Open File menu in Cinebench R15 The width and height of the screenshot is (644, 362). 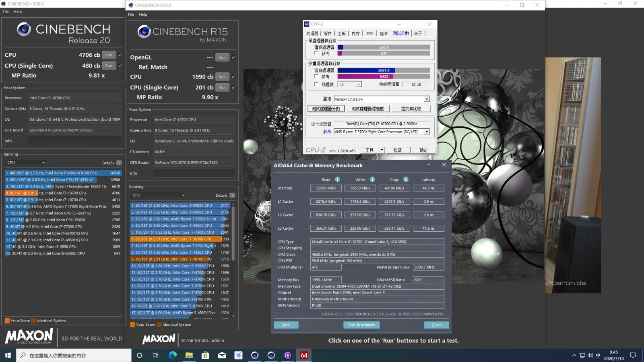131,14
